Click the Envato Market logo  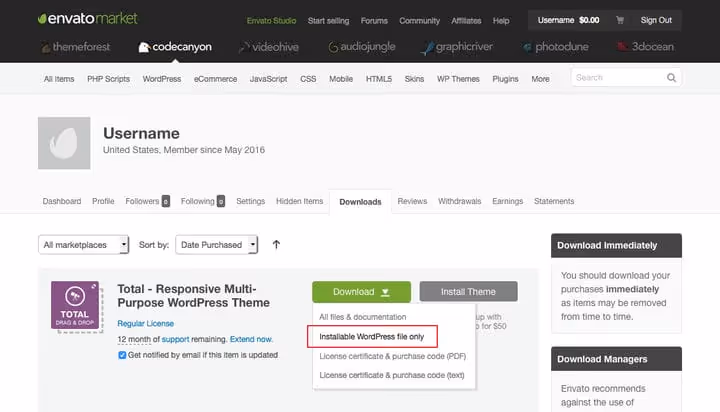pyautogui.click(x=88, y=19)
